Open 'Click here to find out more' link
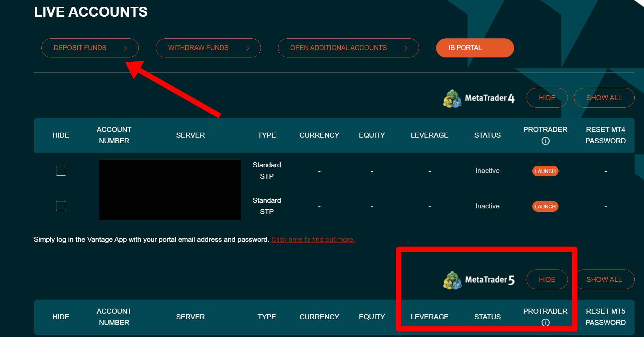The image size is (644, 337). [x=313, y=239]
